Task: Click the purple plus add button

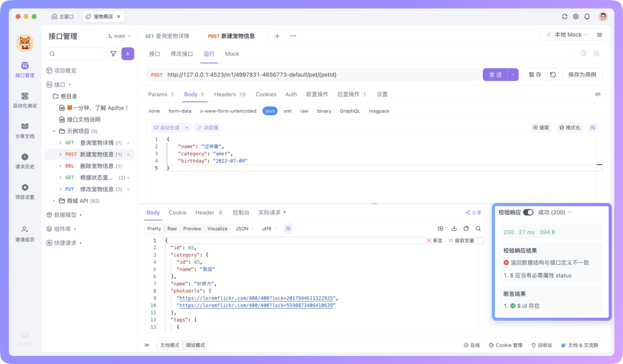Action: [x=127, y=54]
